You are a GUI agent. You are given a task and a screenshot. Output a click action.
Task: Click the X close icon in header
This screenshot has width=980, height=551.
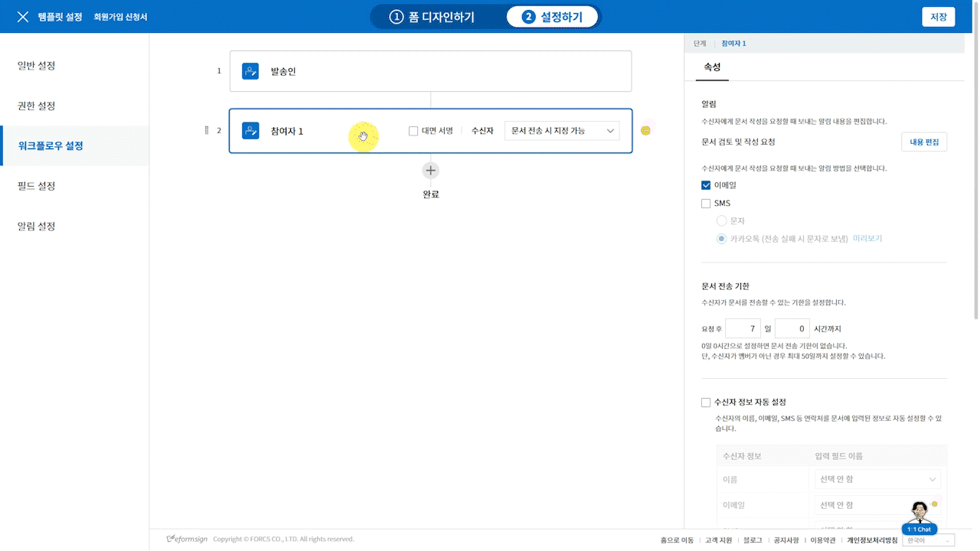point(23,17)
